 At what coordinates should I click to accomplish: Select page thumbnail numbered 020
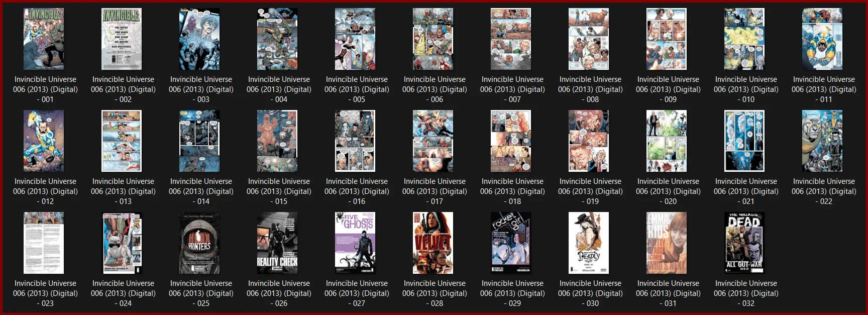tap(667, 141)
